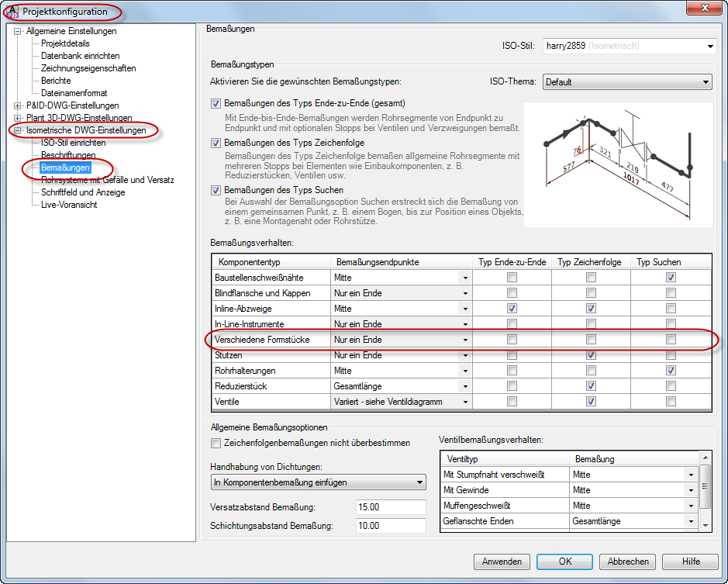The width and height of the screenshot is (728, 584).
Task: Click the Ventiltyp column header
Action: coord(505,459)
